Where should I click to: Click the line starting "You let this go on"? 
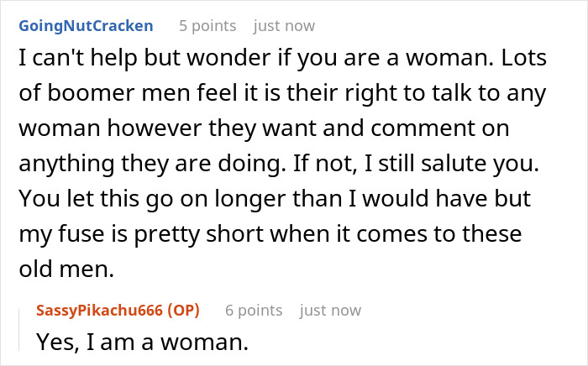[275, 199]
